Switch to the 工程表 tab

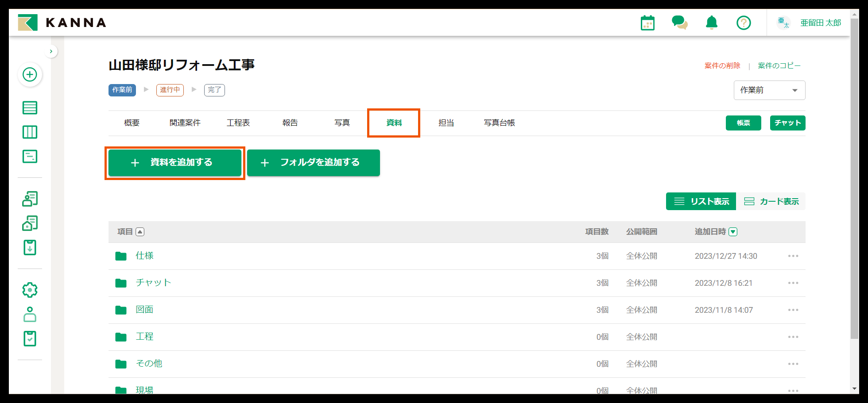(238, 123)
